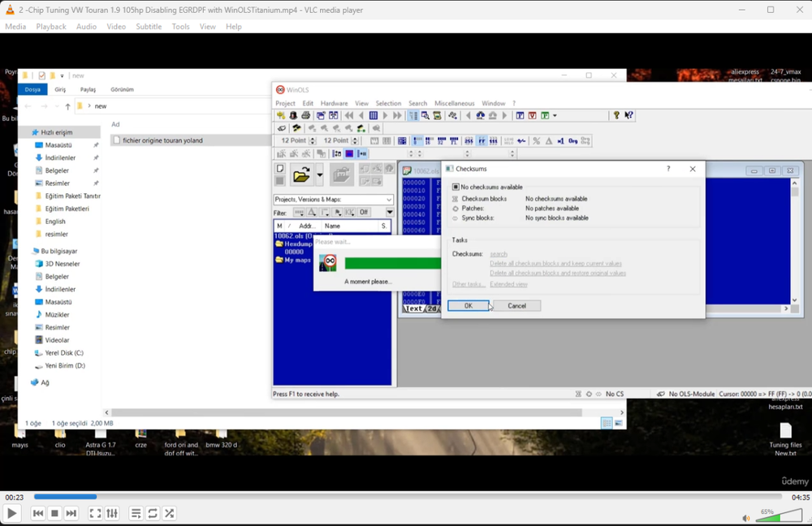Image resolution: width=812 pixels, height=526 pixels.
Task: Open VLC's Playback menu
Action: (x=50, y=26)
